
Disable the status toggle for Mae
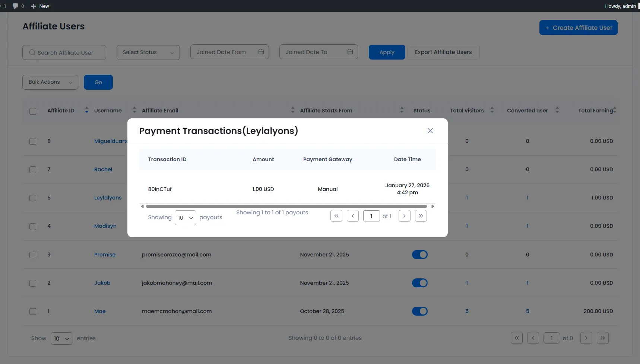pos(419,311)
